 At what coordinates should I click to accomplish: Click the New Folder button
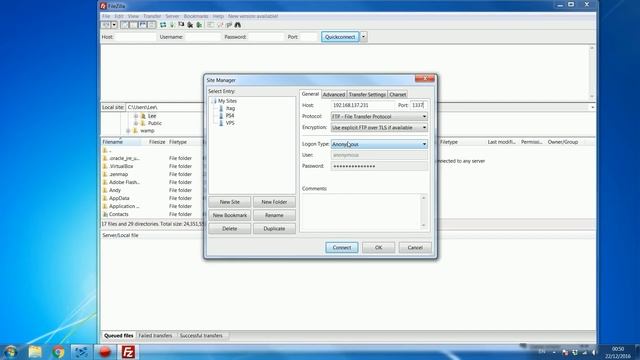274,202
